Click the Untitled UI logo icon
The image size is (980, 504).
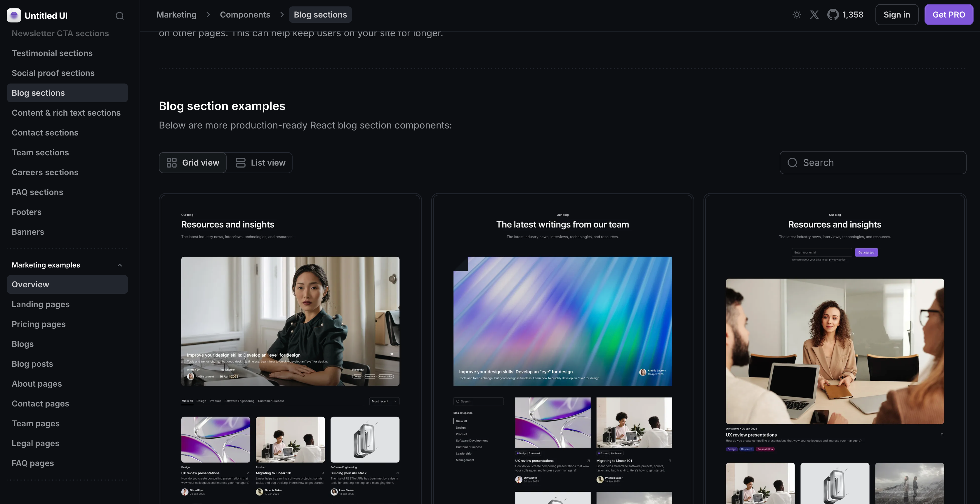[14, 15]
